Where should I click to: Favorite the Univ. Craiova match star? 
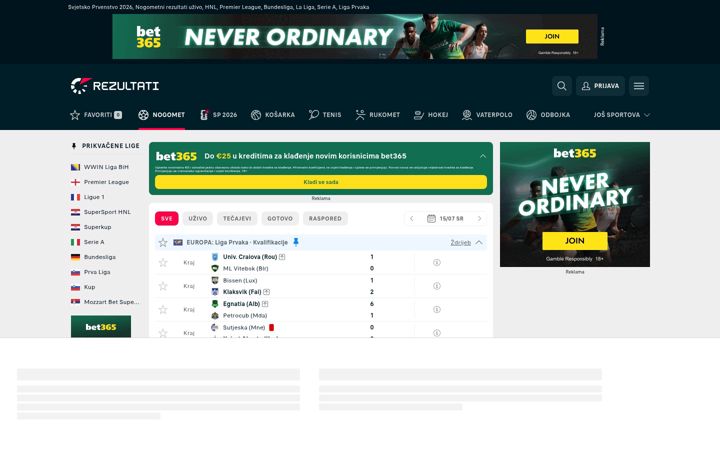coord(163,263)
